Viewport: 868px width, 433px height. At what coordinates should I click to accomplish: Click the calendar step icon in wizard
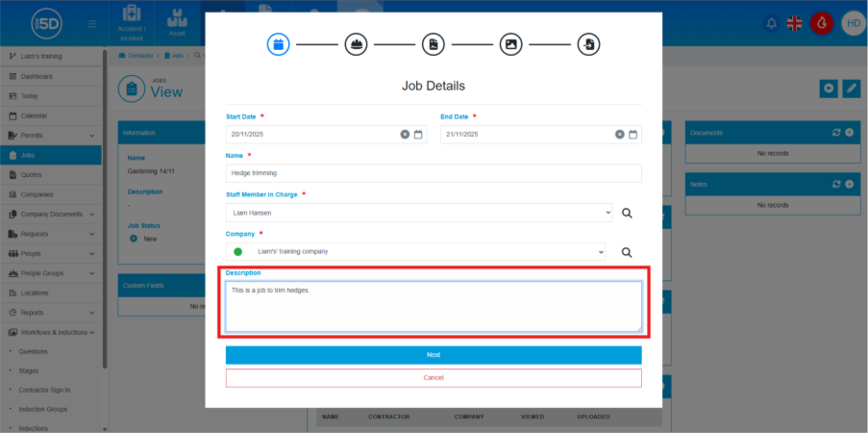pos(278,44)
